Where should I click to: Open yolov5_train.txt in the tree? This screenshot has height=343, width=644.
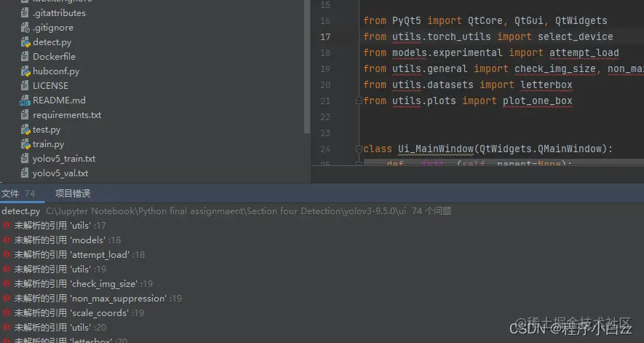click(x=64, y=159)
